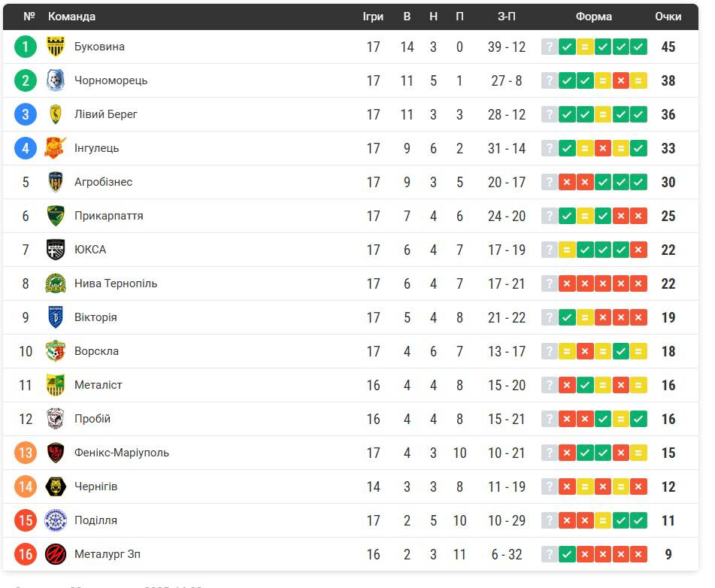The width and height of the screenshot is (715, 588).
Task: Click the Буковина team crest icon
Action: click(56, 47)
